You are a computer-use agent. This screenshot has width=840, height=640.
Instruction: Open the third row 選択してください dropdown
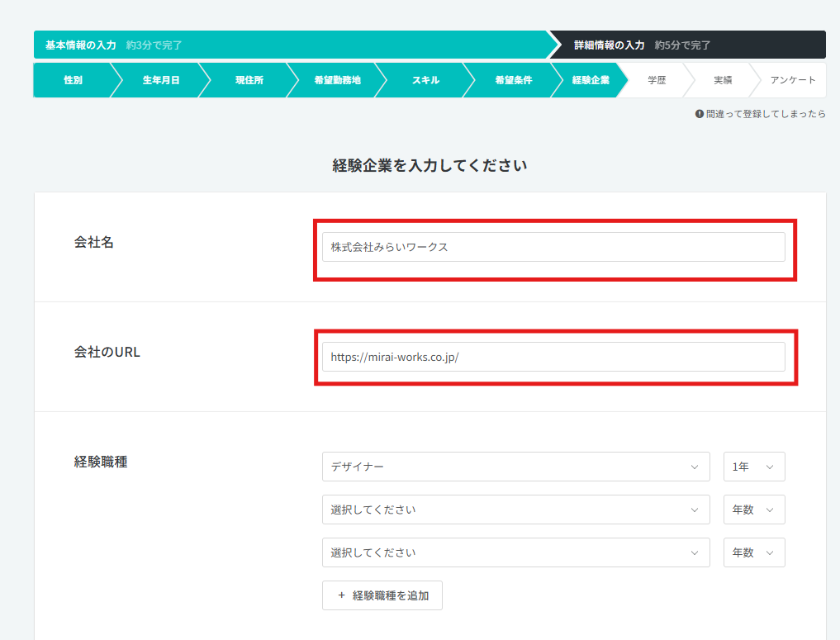point(515,552)
